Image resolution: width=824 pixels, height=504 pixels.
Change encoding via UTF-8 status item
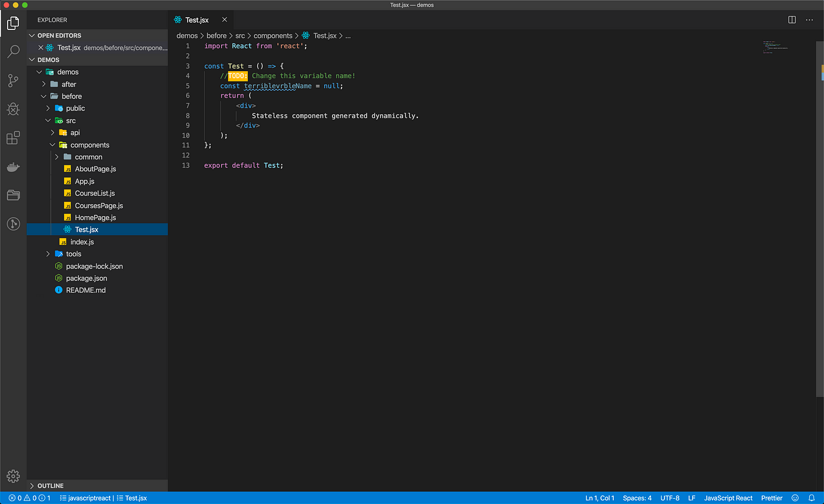[x=670, y=498]
